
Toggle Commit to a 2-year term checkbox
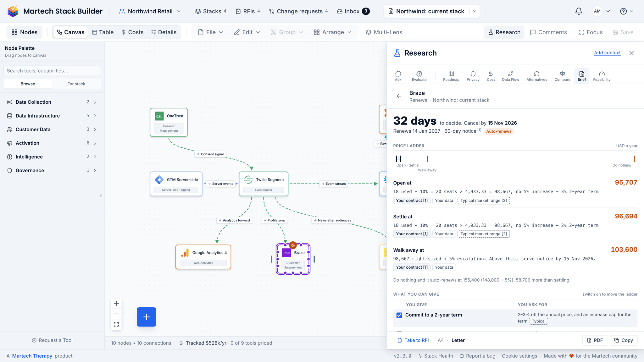[399, 315]
